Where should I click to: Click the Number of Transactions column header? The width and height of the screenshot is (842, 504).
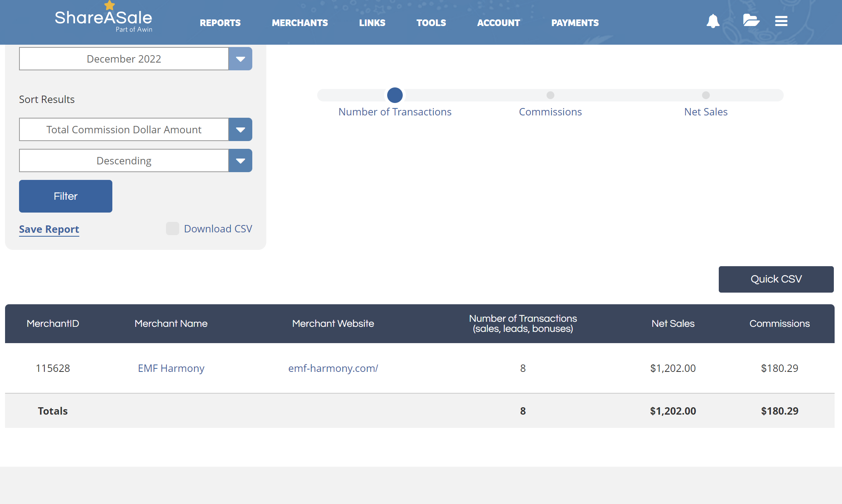point(523,324)
